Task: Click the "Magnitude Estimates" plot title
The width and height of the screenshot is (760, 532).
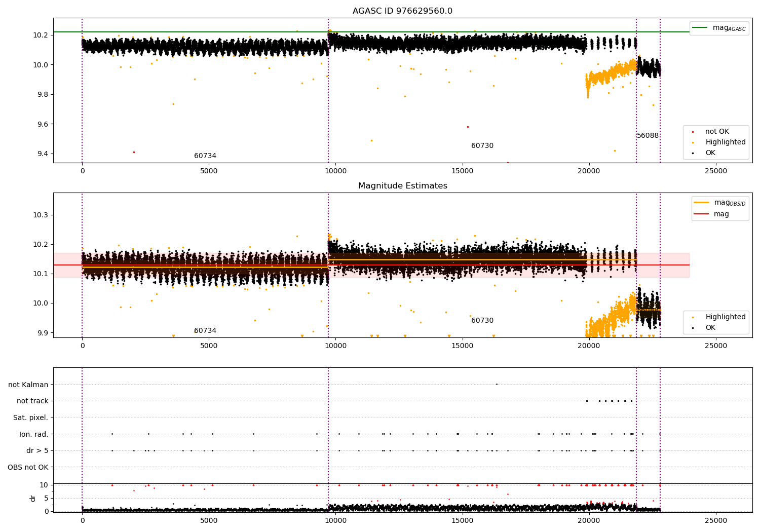Action: pos(402,186)
